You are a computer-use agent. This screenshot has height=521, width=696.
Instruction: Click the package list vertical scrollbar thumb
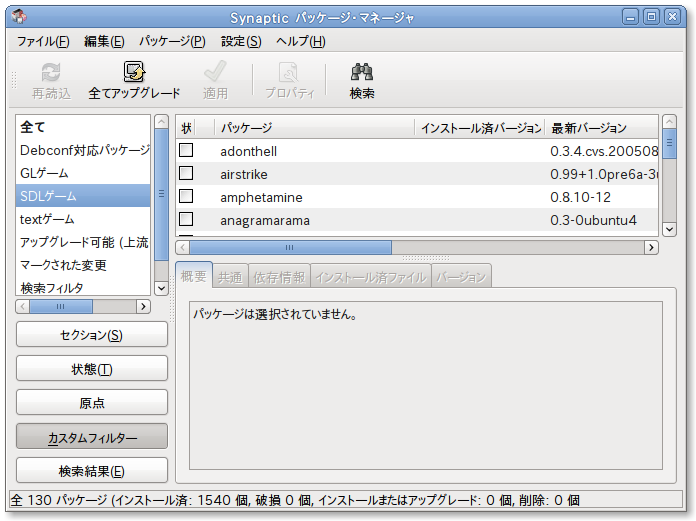pyautogui.click(x=669, y=143)
